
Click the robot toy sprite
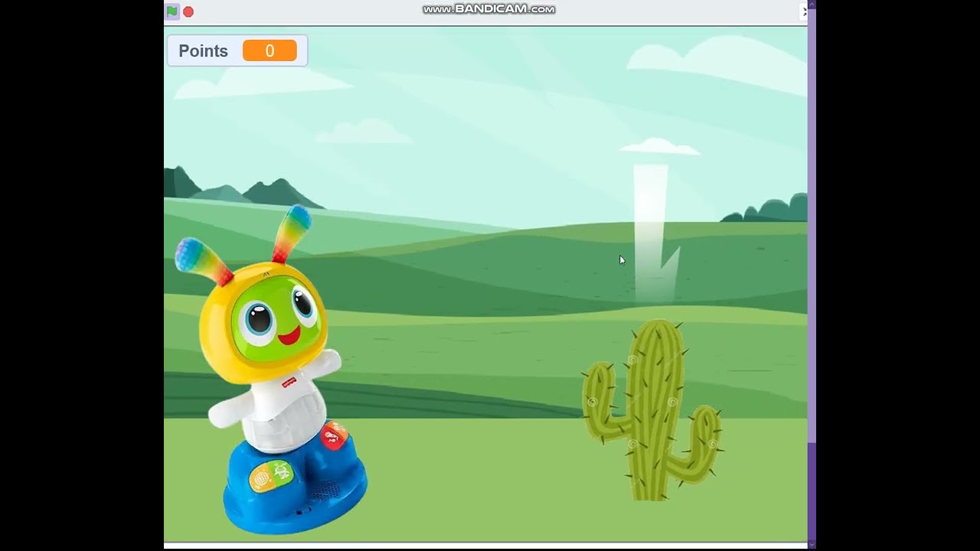click(x=271, y=370)
